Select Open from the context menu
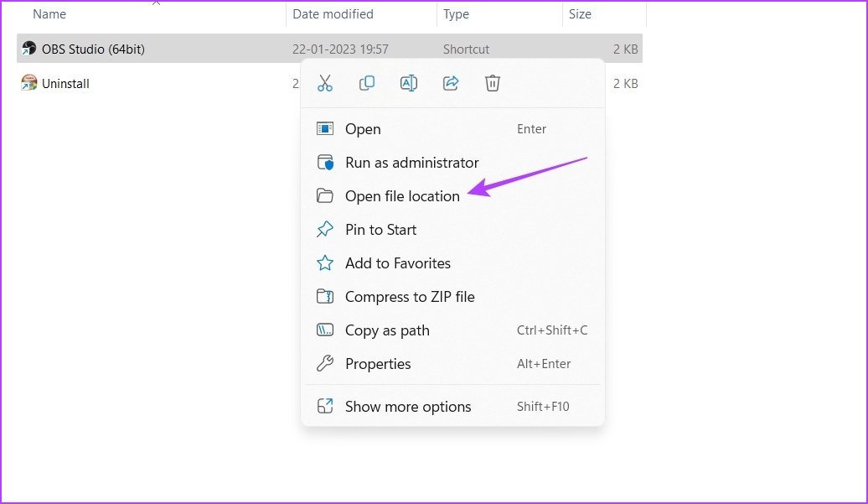Viewport: 868px width, 504px height. [x=363, y=129]
